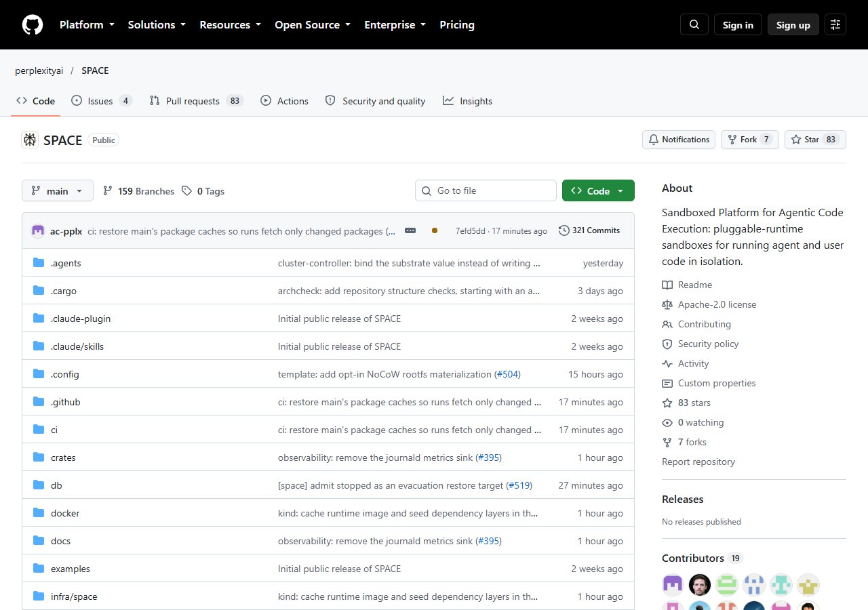Image resolution: width=868 pixels, height=610 pixels.
Task: Switch to the Pull requests tab
Action: pyautogui.click(x=196, y=101)
